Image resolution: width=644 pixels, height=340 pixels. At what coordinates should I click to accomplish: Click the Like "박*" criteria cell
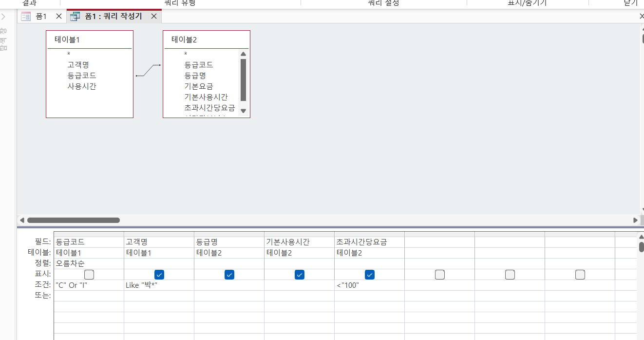[x=159, y=285]
